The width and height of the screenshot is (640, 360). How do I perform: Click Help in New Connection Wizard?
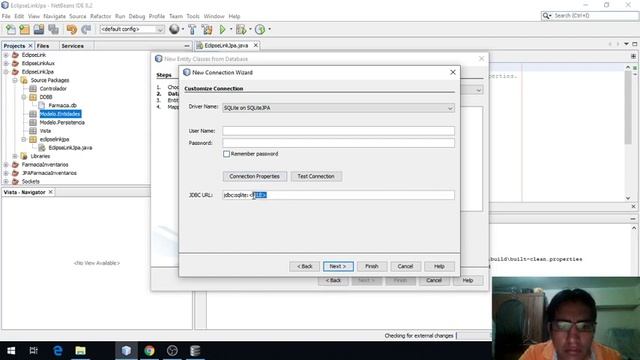pyautogui.click(x=439, y=266)
